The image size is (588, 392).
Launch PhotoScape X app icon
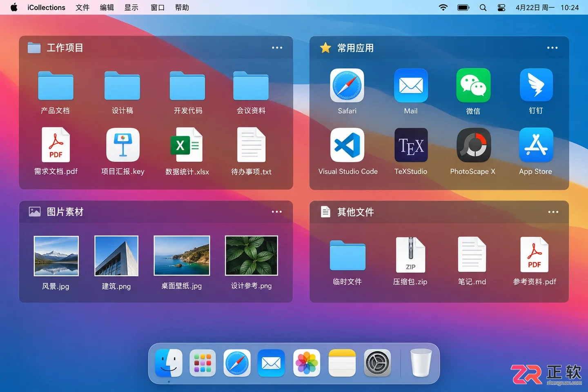pyautogui.click(x=474, y=145)
